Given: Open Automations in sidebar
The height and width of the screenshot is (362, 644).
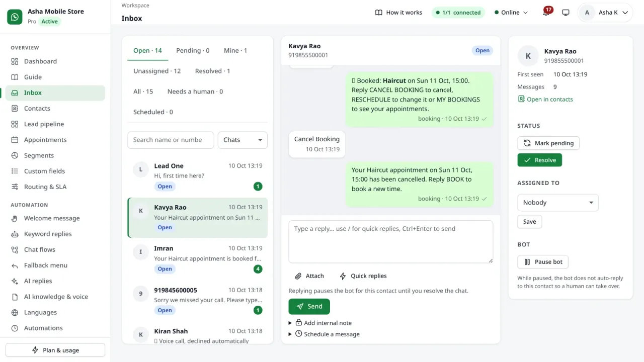Looking at the screenshot, I should tap(55, 328).
